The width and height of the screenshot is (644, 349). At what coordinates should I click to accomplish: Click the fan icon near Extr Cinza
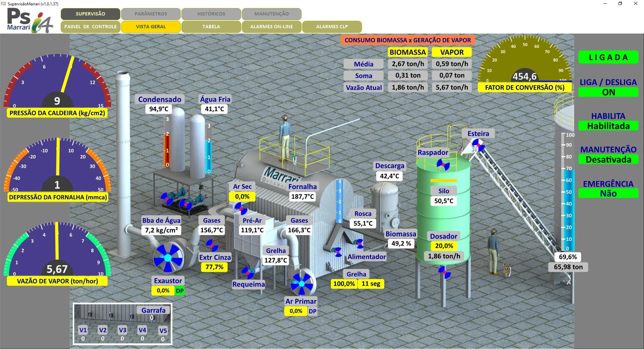click(x=212, y=245)
